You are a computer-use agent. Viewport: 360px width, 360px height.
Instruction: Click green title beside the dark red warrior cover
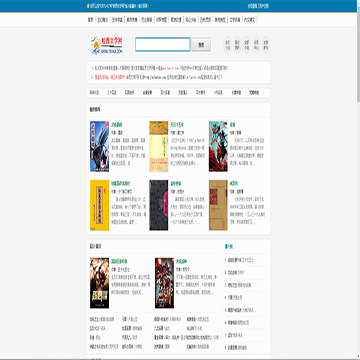(182, 261)
